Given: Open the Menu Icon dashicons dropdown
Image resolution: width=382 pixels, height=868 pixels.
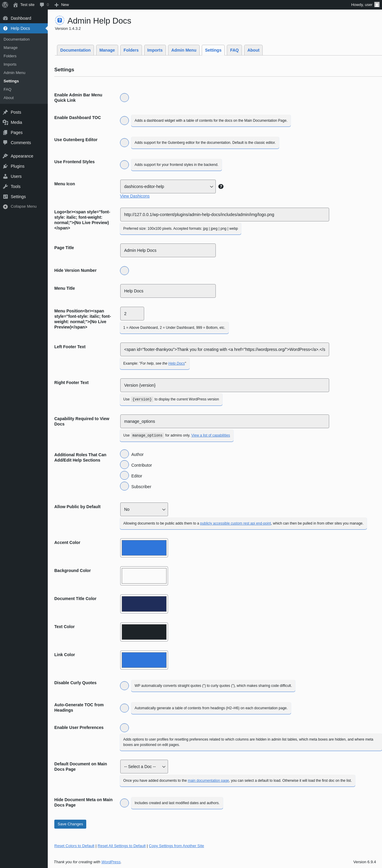Looking at the screenshot, I should click(x=168, y=186).
